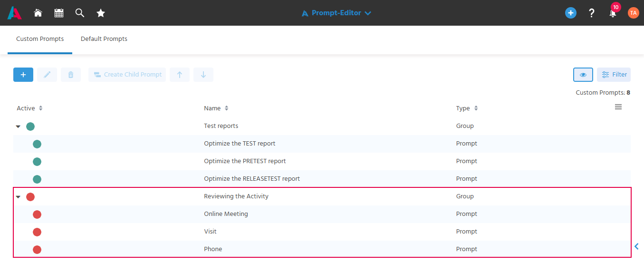Open favorites star icon
Screen dimensions: 644x273
101,13
